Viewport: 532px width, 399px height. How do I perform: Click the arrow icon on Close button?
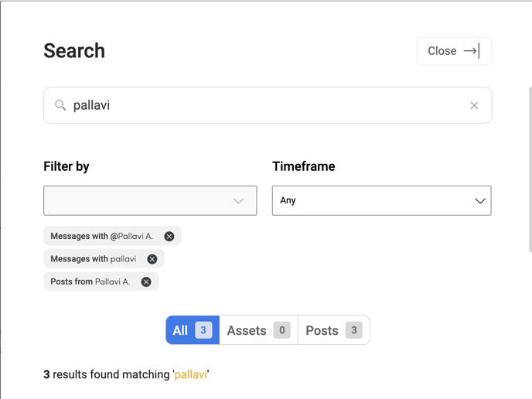coord(472,51)
